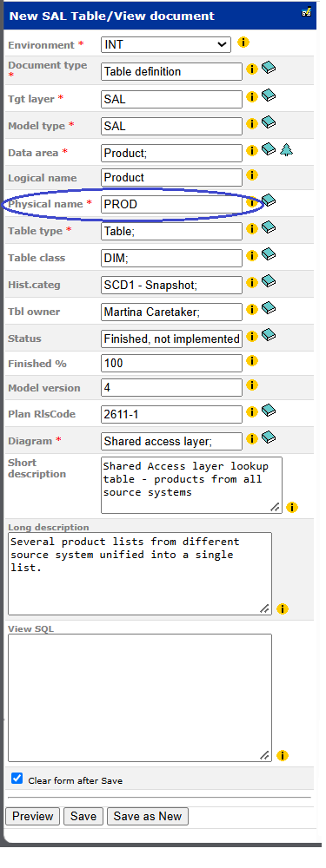326x868 pixels.
Task: Click inside the Long description text area
Action: tap(140, 574)
